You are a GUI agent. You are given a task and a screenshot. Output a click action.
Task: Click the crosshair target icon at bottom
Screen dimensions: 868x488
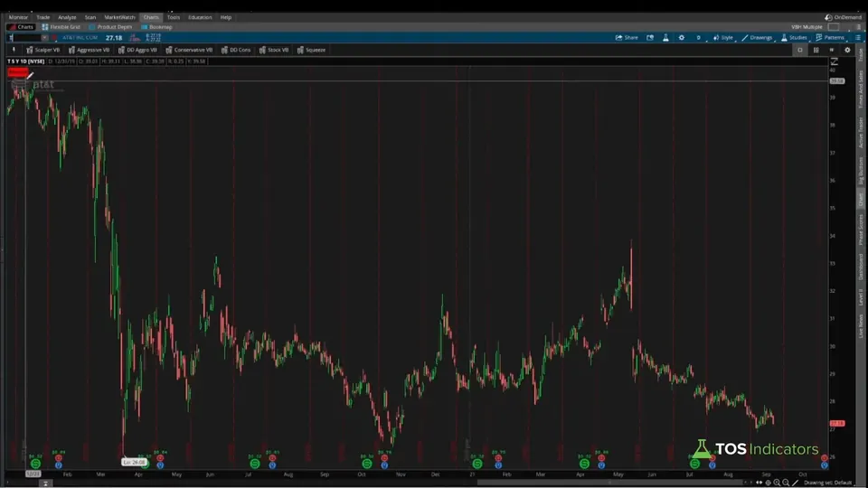tap(768, 483)
